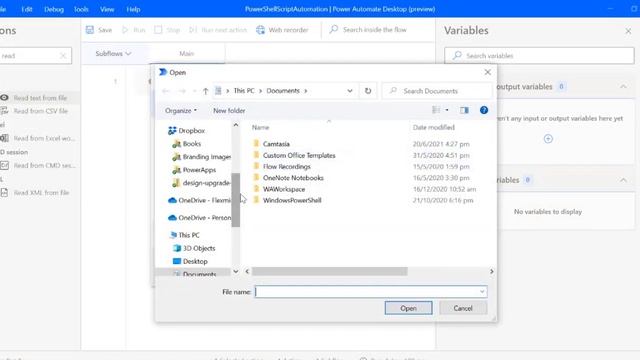Open the Organize dropdown menu
640x360 pixels.
point(181,111)
